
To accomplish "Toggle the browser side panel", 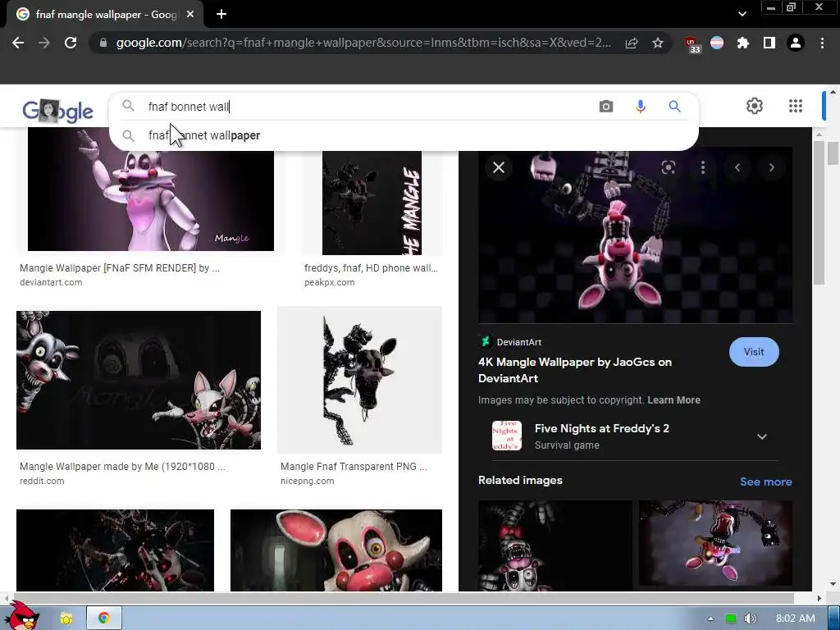I will 769,43.
